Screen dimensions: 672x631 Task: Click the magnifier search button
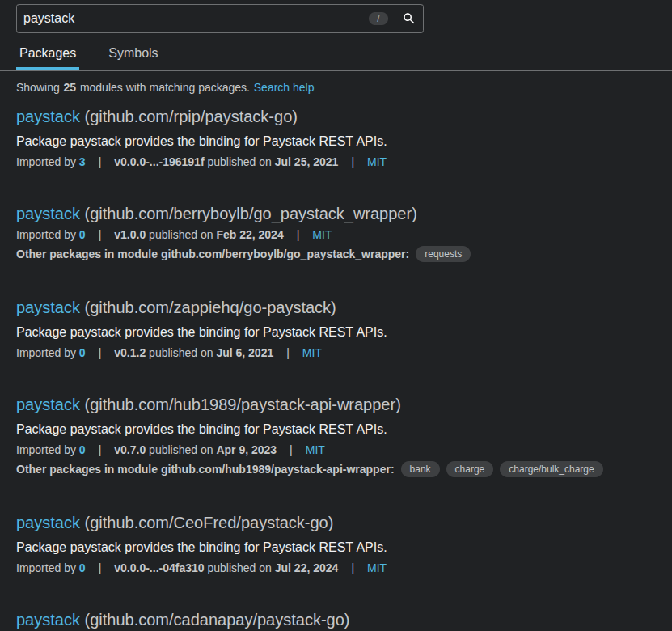409,19
